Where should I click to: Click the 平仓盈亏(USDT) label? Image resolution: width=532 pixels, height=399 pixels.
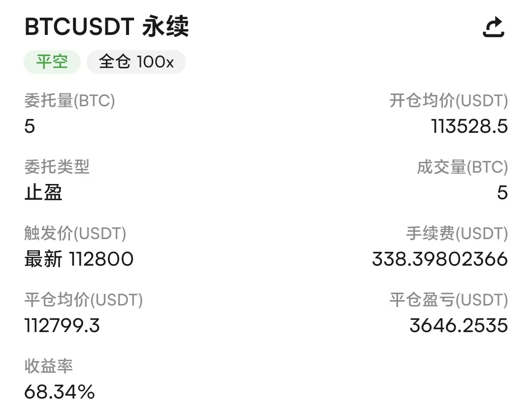(449, 300)
